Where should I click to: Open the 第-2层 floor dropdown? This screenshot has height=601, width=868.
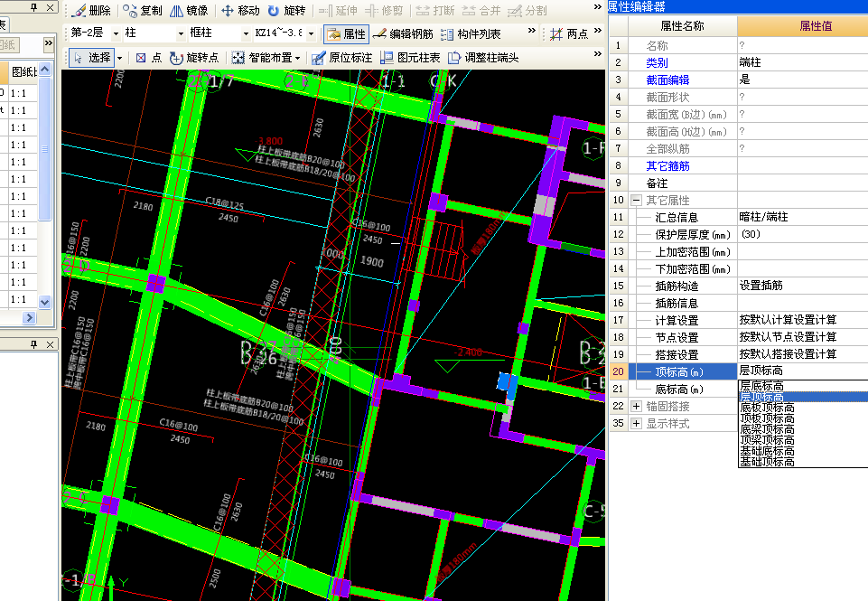116,33
